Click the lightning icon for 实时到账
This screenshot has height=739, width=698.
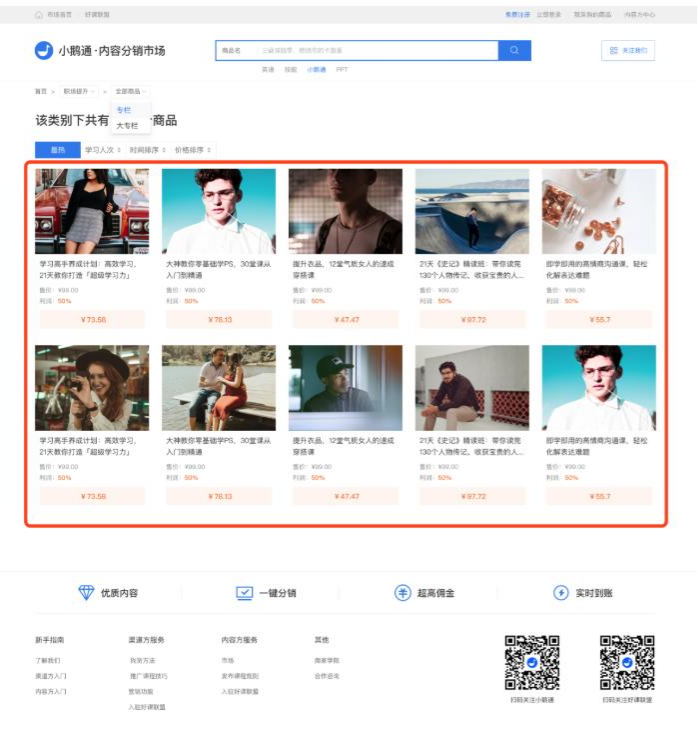click(561, 592)
